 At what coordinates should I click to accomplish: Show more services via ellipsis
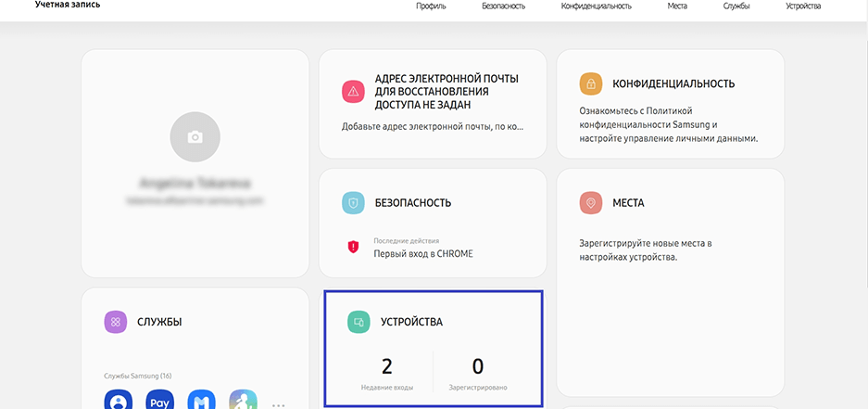point(279,405)
